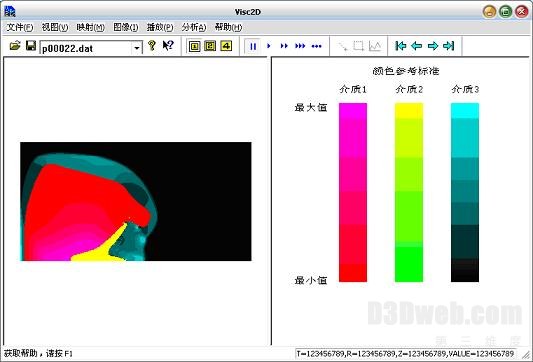Click the magenta top of 介质1 color bar
533x362 pixels.
pyautogui.click(x=353, y=110)
